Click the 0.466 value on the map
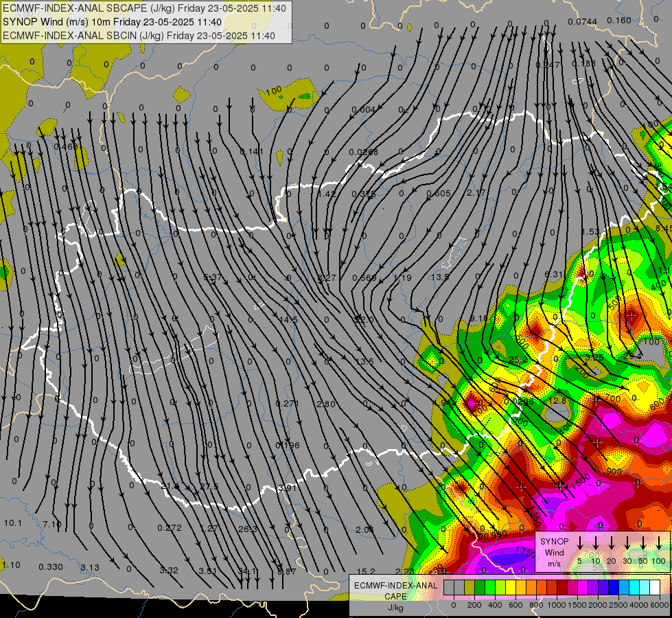The image size is (672, 618). click(x=66, y=147)
